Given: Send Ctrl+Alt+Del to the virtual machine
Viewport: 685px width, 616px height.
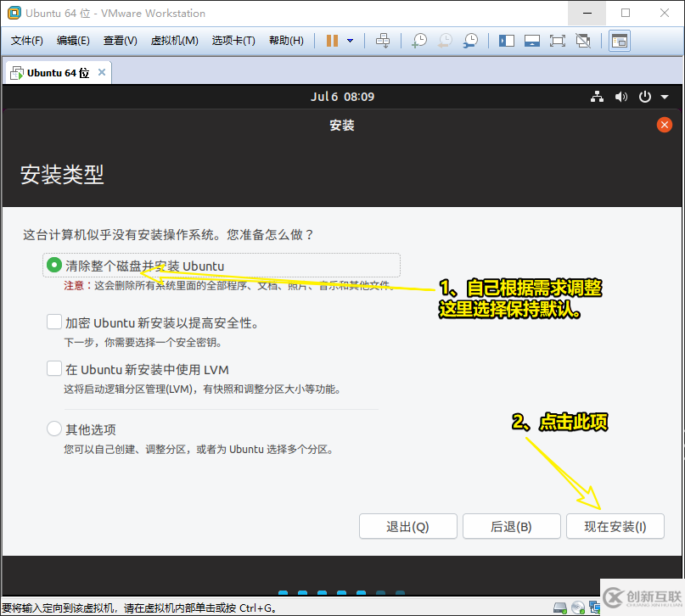Looking at the screenshot, I should [x=383, y=41].
